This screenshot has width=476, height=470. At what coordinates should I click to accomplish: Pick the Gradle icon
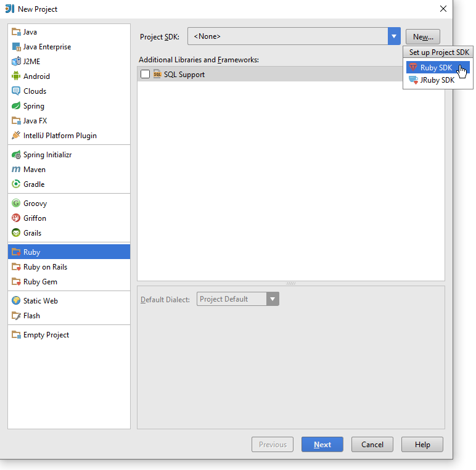16,184
